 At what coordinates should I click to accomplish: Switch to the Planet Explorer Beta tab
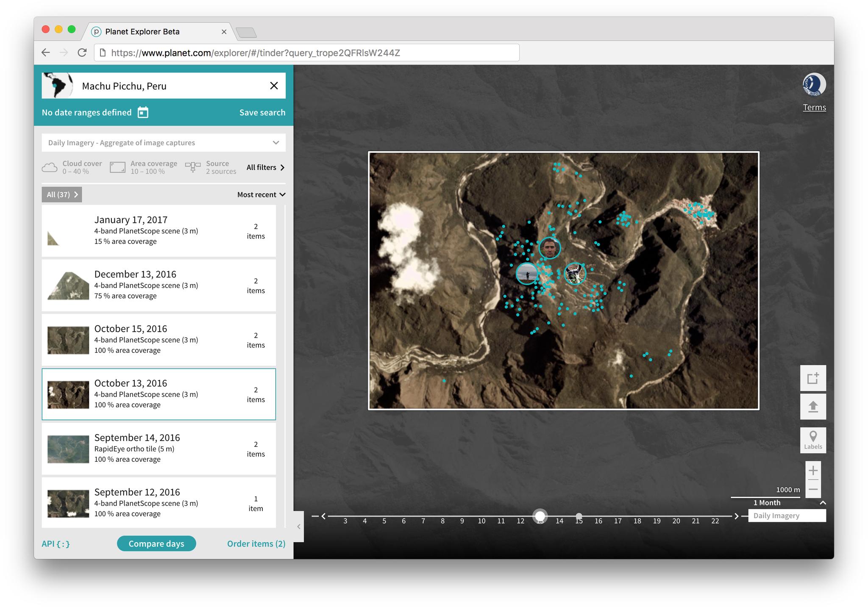[142, 32]
